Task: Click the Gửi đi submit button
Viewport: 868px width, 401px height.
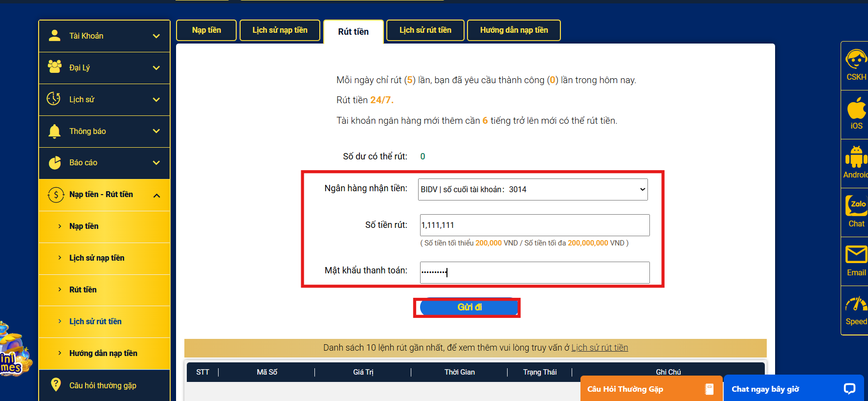Action: (469, 307)
